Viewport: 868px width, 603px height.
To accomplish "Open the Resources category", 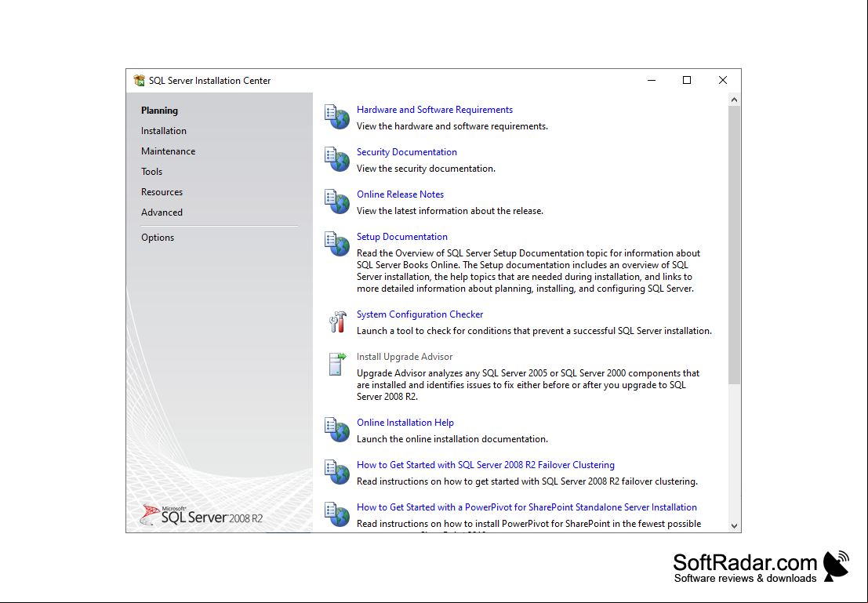I will click(x=162, y=192).
